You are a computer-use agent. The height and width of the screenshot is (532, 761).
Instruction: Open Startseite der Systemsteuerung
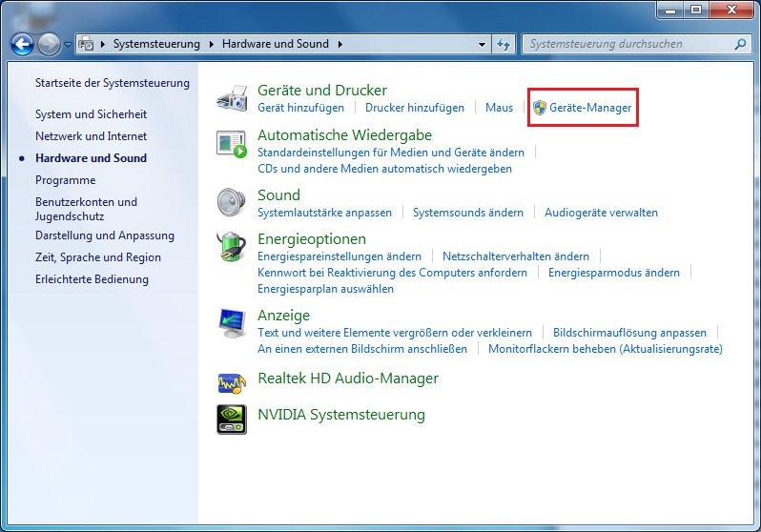[113, 83]
